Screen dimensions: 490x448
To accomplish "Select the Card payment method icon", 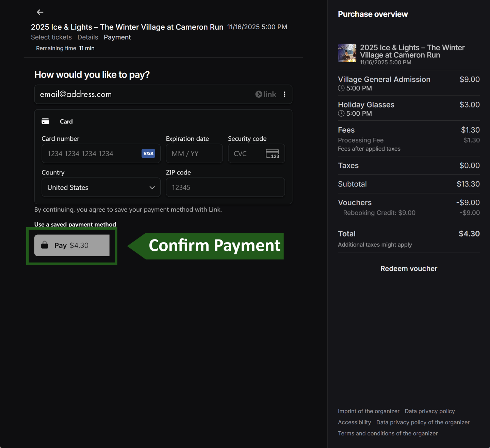I will pos(46,121).
